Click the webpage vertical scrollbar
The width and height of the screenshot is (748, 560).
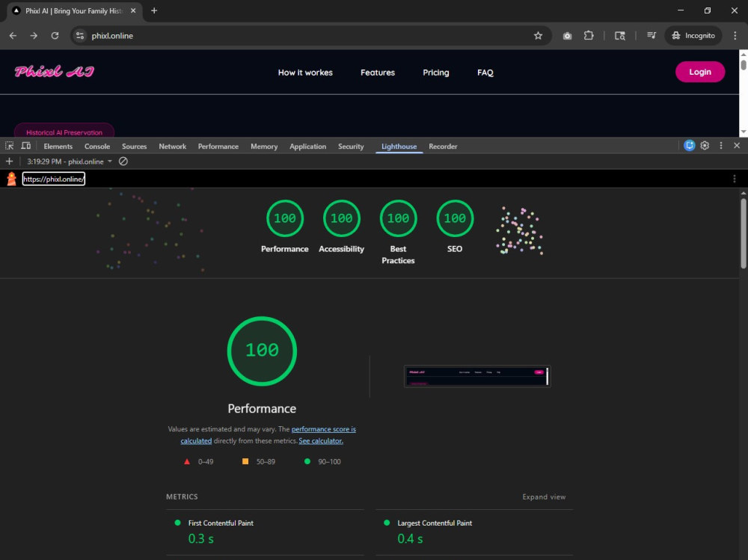[x=744, y=64]
